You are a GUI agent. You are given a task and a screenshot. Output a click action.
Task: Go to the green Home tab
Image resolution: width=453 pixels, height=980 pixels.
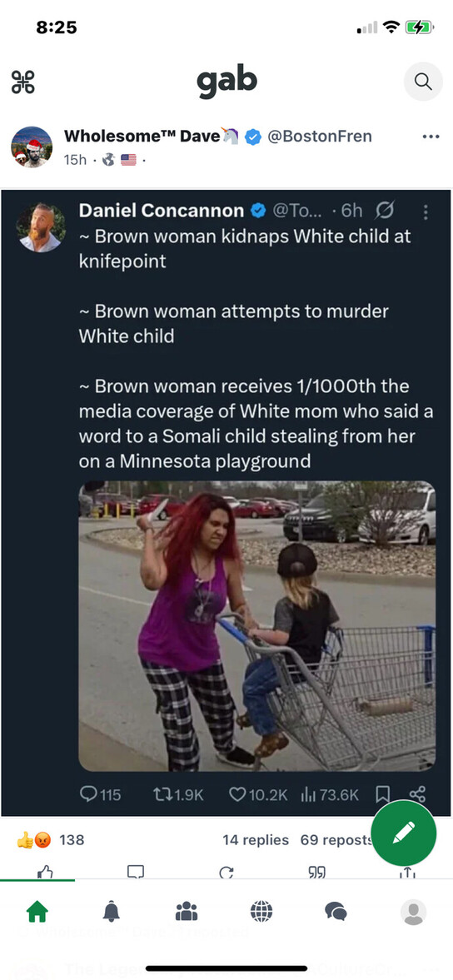(37, 913)
